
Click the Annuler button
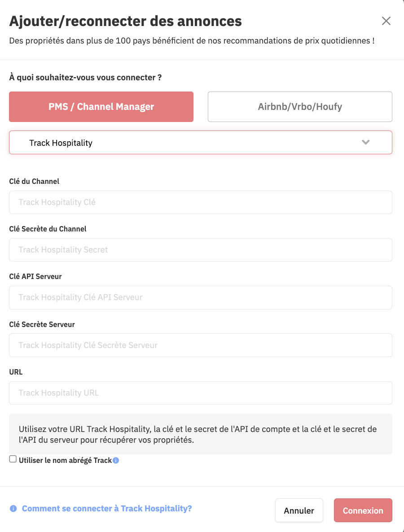[299, 510]
